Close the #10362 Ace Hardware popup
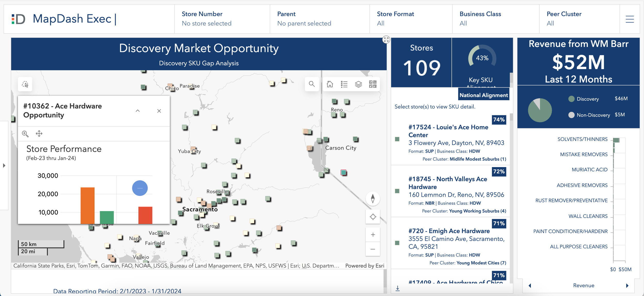Screen dimensions: 644x296 click(x=159, y=111)
